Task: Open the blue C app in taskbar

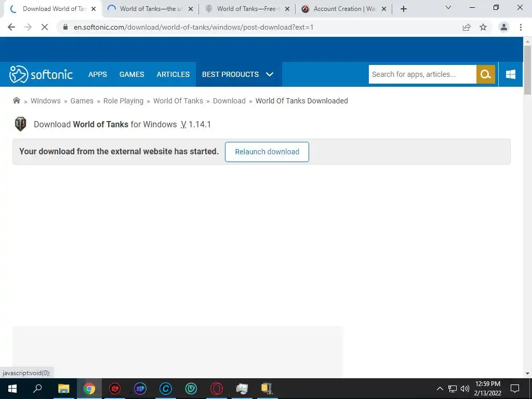Action: pos(166,389)
